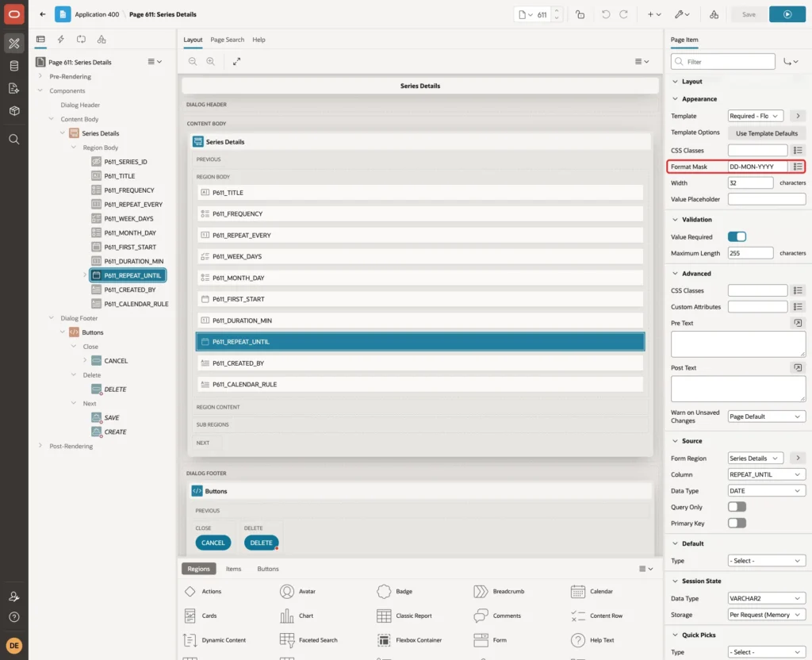Screen dimensions: 812x660
Task: Open the Pre Text code editor icon
Action: click(798, 324)
